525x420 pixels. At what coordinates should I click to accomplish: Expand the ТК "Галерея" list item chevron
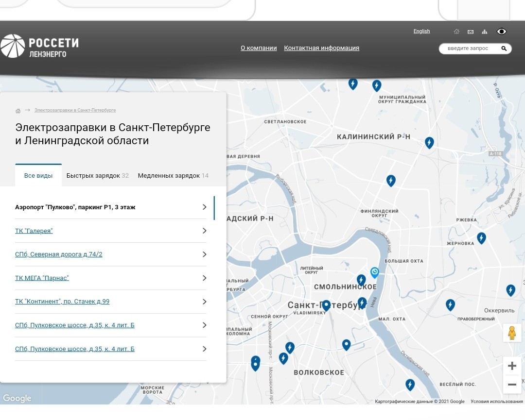tap(204, 231)
